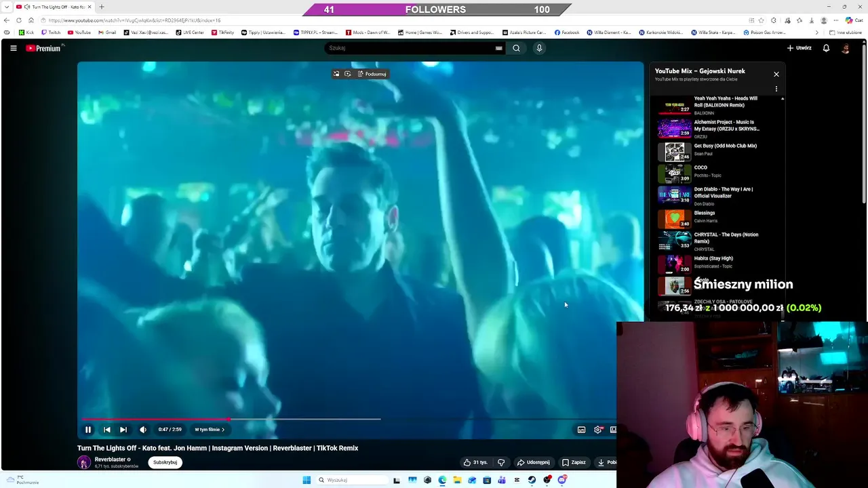Open the YouTube hamburger guide menu
The width and height of the screenshot is (868, 488).
pyautogui.click(x=13, y=48)
